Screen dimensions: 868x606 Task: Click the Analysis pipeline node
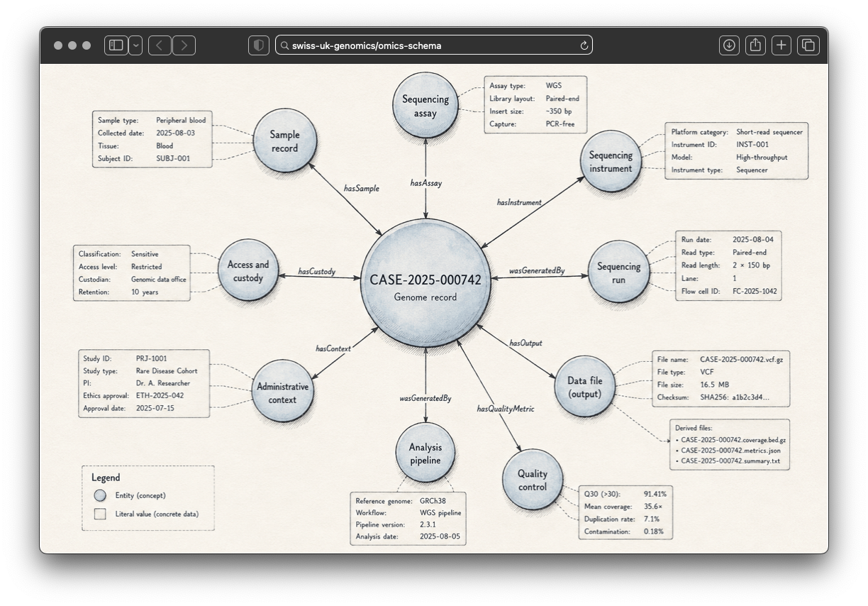425,453
